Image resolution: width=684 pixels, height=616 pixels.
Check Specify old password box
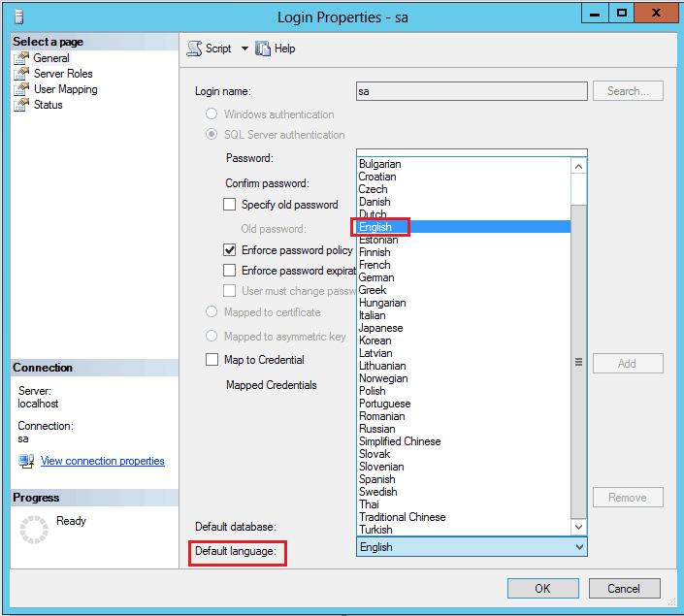(229, 204)
